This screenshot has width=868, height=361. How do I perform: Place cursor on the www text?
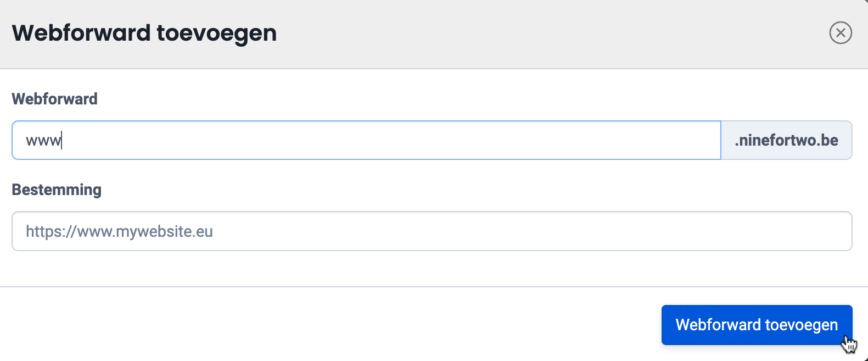(43, 141)
